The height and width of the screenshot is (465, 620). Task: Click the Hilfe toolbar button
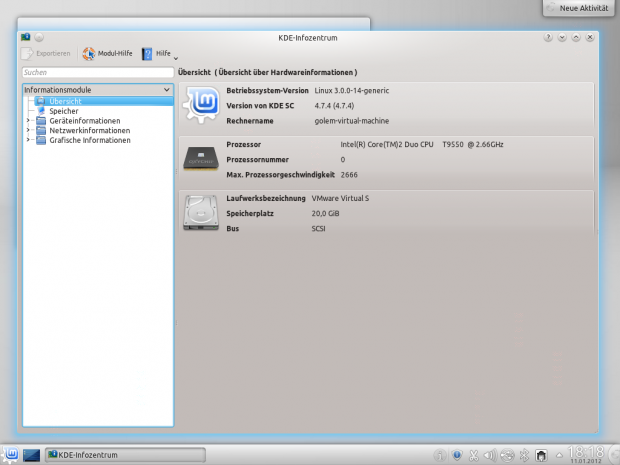click(x=156, y=53)
